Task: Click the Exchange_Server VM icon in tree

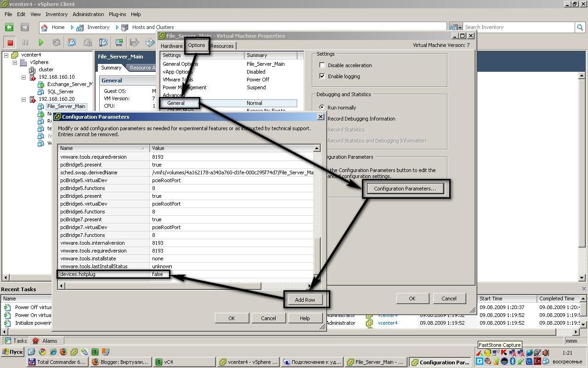Action: [41, 84]
